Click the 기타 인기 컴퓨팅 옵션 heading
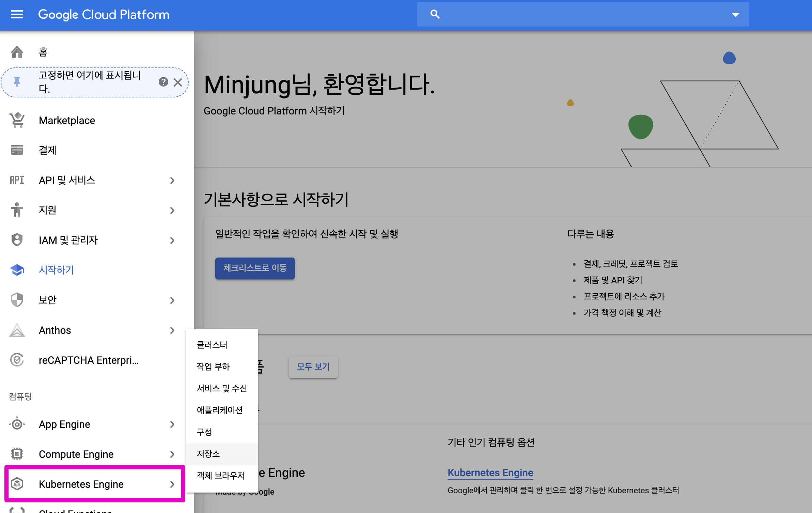 (491, 442)
